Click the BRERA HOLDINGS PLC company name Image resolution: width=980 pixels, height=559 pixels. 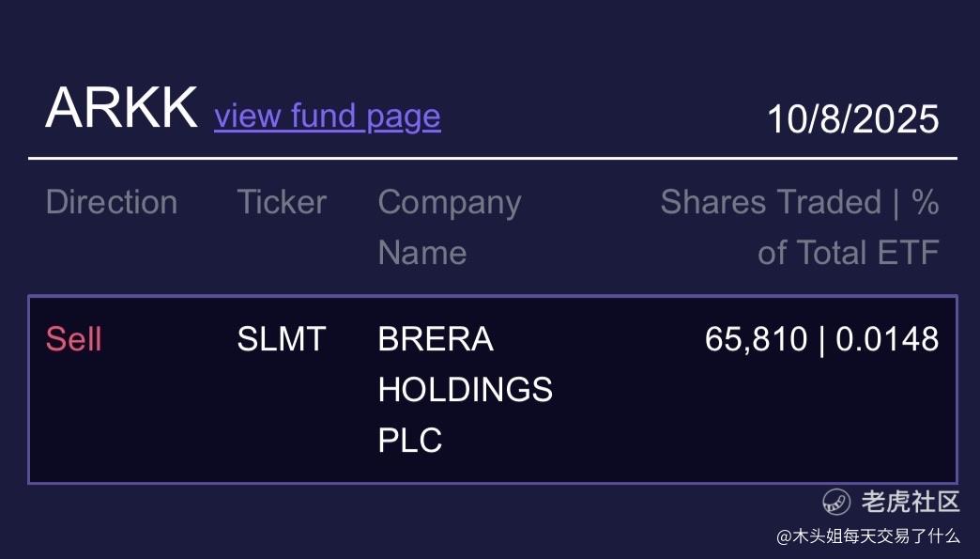point(465,389)
